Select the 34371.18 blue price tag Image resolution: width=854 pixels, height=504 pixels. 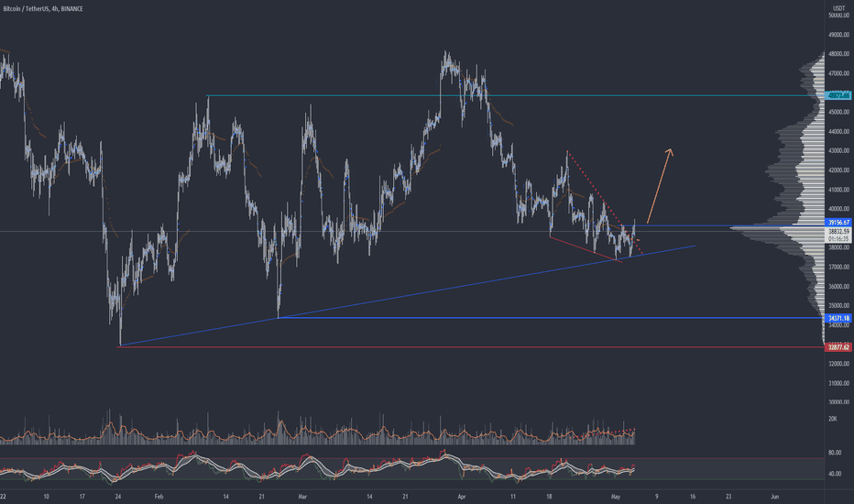point(838,318)
